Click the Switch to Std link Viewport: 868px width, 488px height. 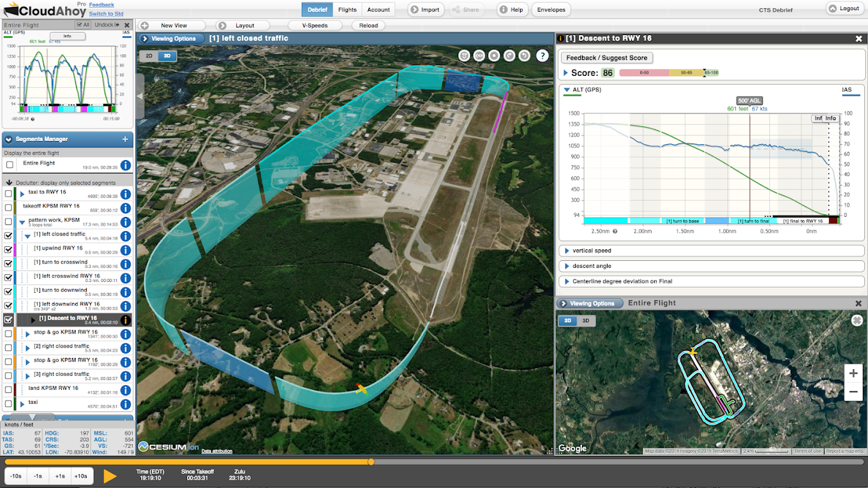click(x=106, y=13)
